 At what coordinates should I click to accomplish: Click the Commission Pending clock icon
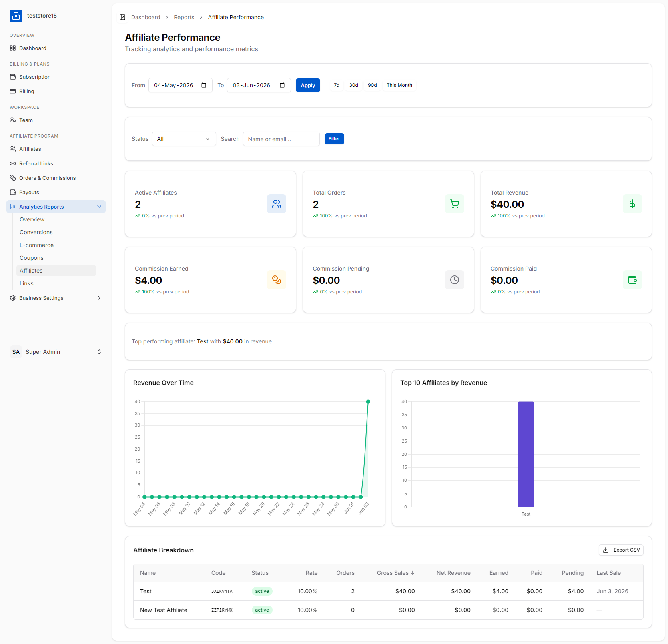click(x=455, y=280)
